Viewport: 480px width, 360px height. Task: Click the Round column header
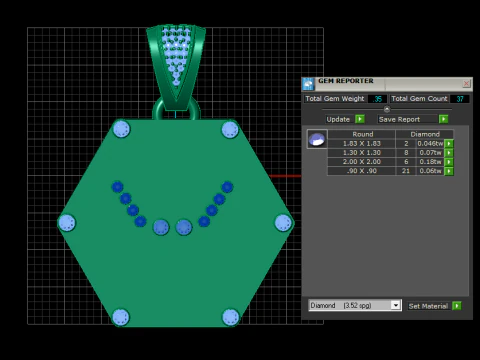coord(363,134)
